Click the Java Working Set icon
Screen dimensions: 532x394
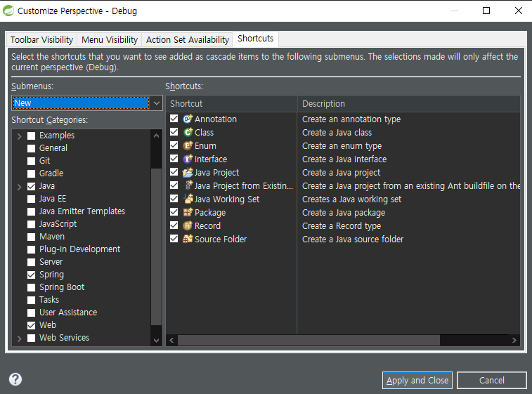188,199
